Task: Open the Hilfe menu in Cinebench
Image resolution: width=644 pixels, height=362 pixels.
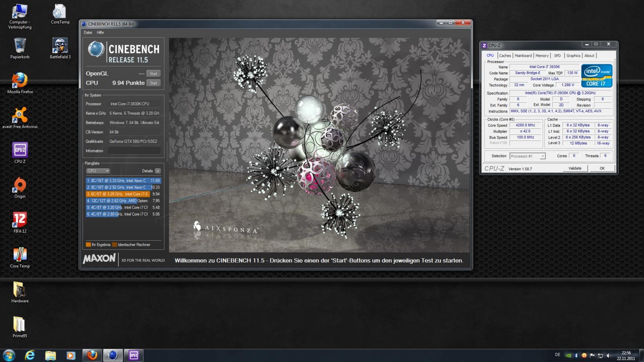Action: (x=100, y=32)
